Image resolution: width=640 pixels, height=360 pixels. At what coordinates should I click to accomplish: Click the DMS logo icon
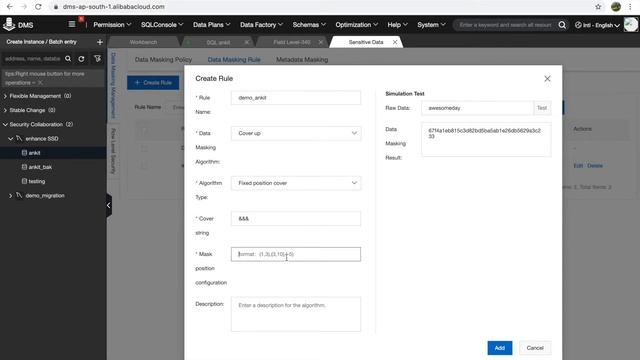pos(9,24)
